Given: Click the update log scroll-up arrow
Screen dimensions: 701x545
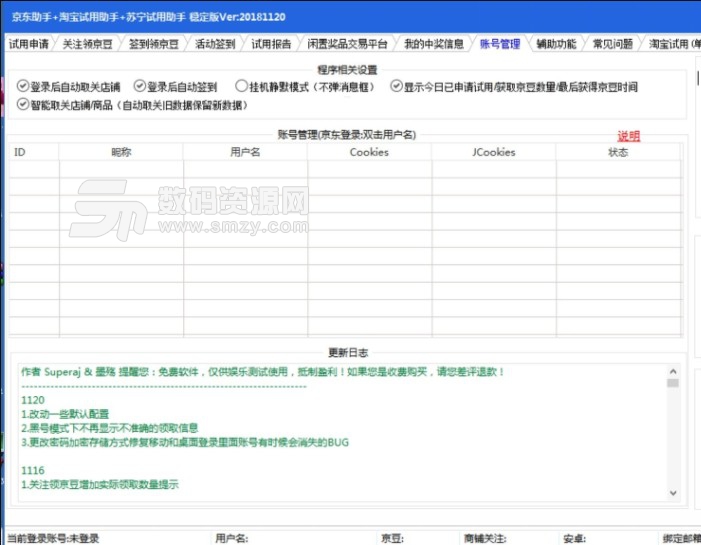Looking at the screenshot, I should (x=673, y=371).
